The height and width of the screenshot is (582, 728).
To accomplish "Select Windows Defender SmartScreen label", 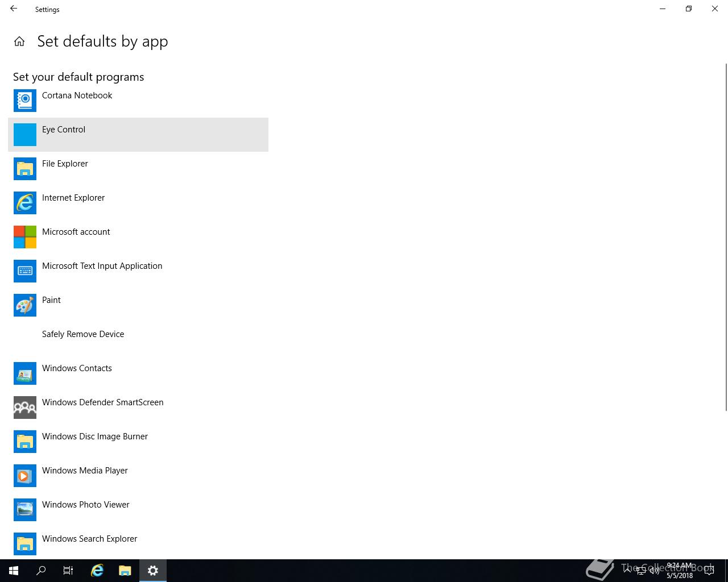I will [102, 402].
